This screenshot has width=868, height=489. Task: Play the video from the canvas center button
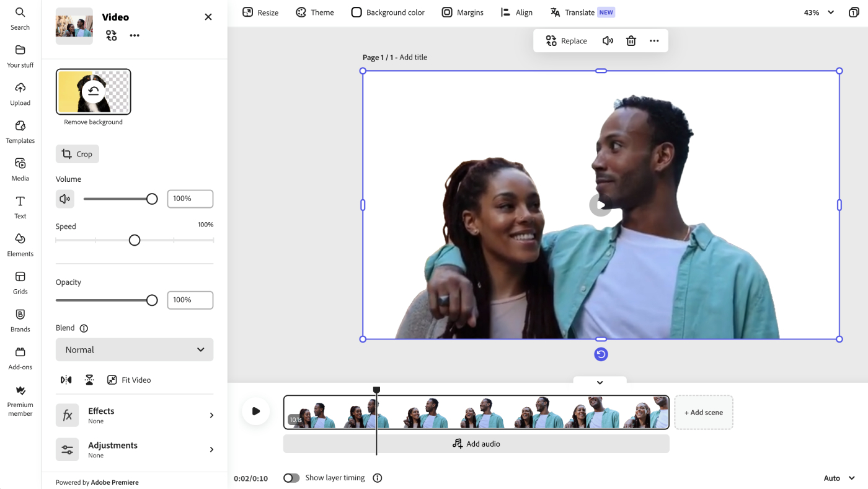601,205
